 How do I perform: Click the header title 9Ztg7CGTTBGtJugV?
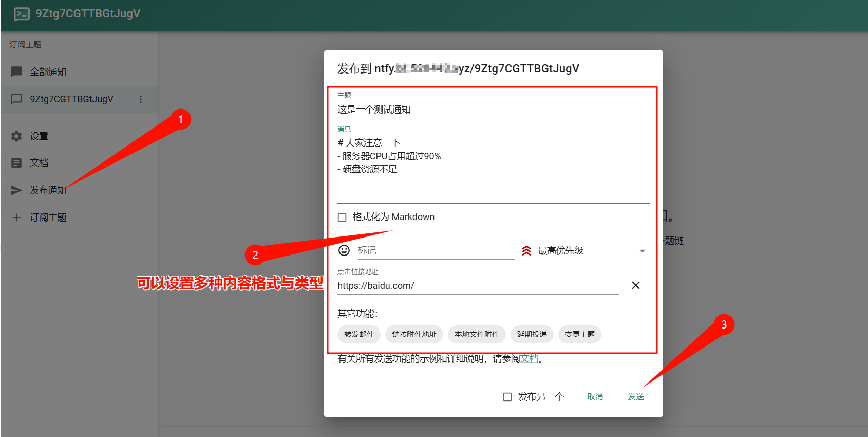click(x=88, y=14)
